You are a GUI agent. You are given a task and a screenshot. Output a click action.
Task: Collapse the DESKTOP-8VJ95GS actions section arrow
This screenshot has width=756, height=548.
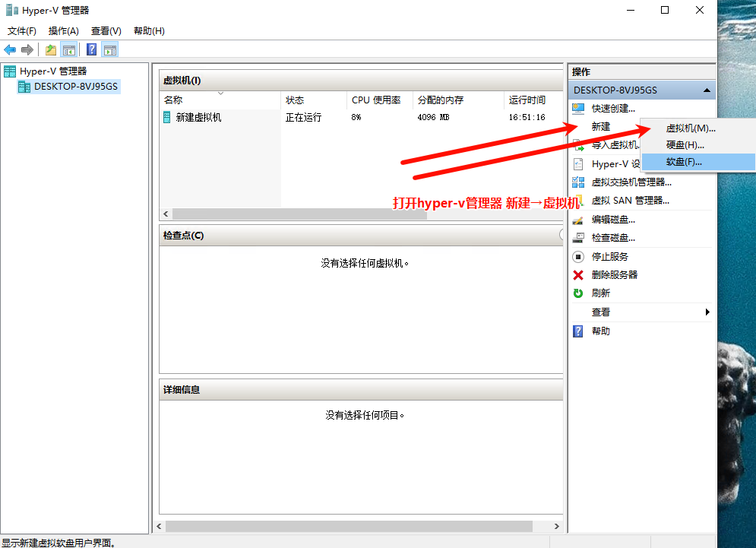click(707, 90)
